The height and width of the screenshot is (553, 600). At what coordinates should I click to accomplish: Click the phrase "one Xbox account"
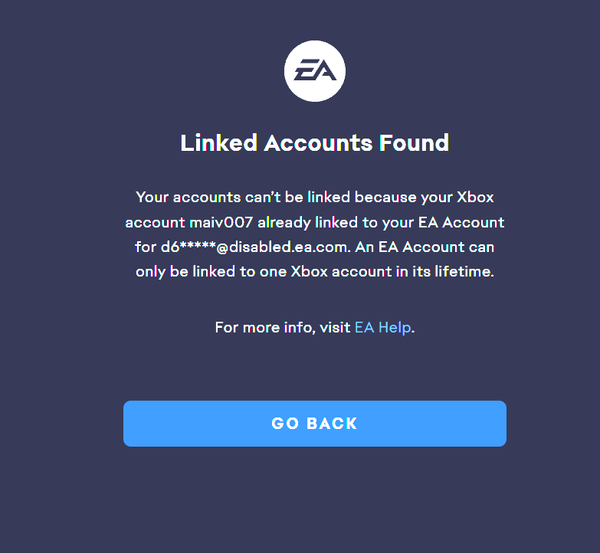[x=326, y=272]
